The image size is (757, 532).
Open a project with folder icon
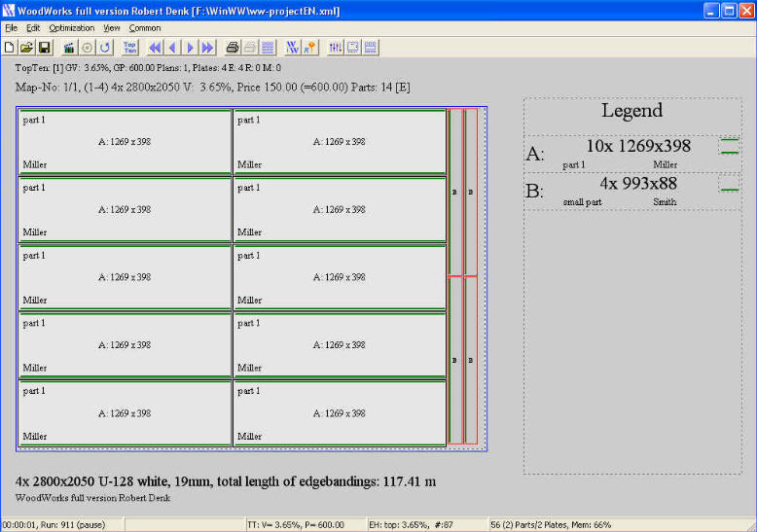pos(26,48)
